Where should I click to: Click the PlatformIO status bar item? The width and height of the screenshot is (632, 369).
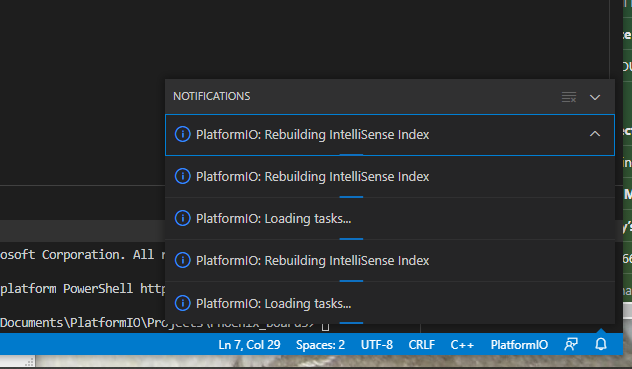pos(519,345)
